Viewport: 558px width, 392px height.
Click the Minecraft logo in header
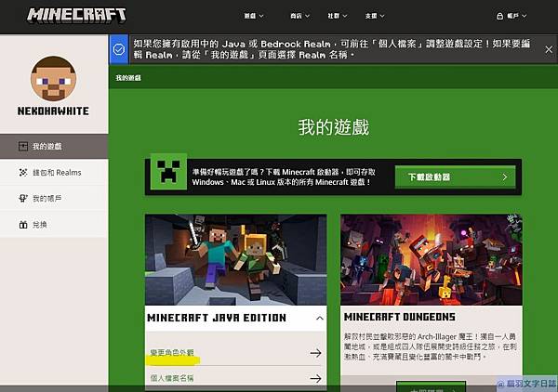tap(76, 15)
